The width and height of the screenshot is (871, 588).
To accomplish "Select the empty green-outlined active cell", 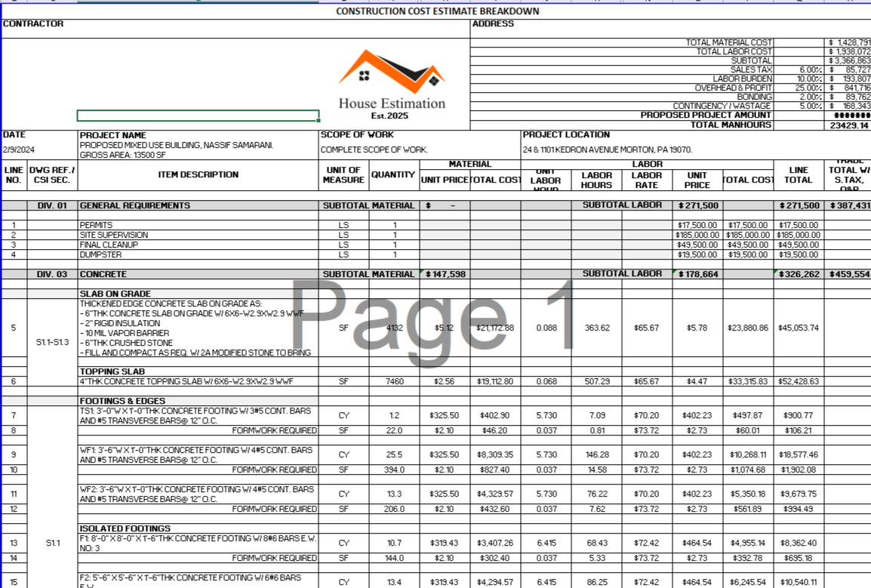I will pos(198,115).
